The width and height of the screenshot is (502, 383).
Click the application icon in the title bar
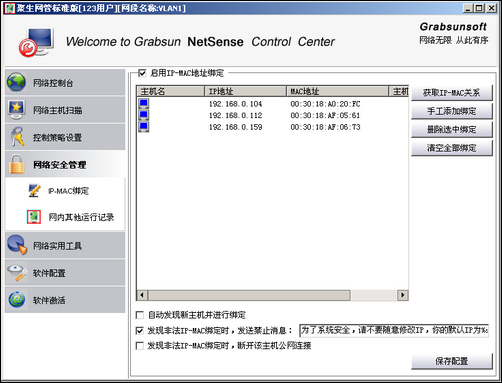(9, 8)
